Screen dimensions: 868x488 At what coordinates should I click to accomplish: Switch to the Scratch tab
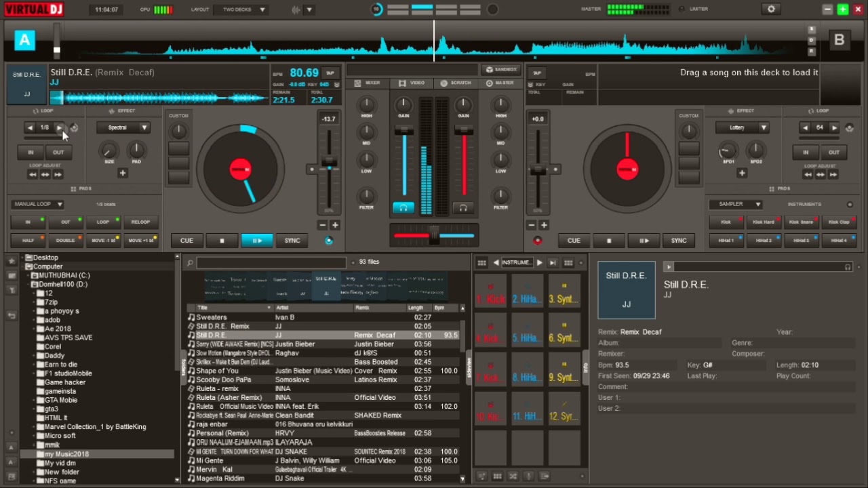456,83
